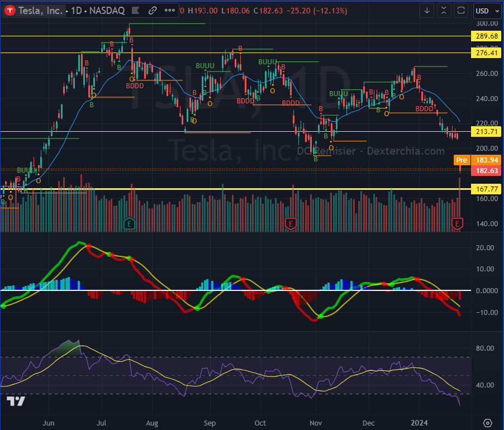Click the red earnings E marker in October

click(291, 224)
